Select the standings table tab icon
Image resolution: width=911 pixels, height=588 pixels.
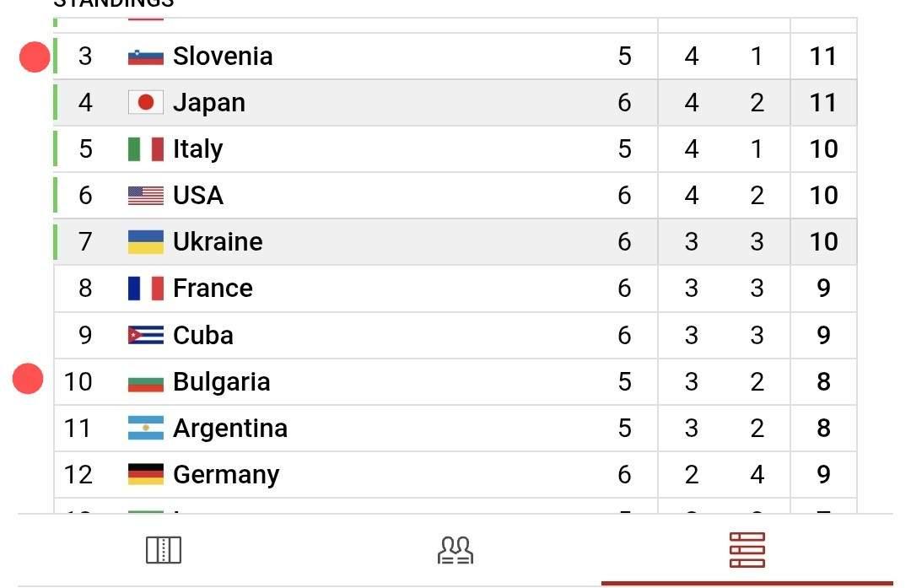747,550
